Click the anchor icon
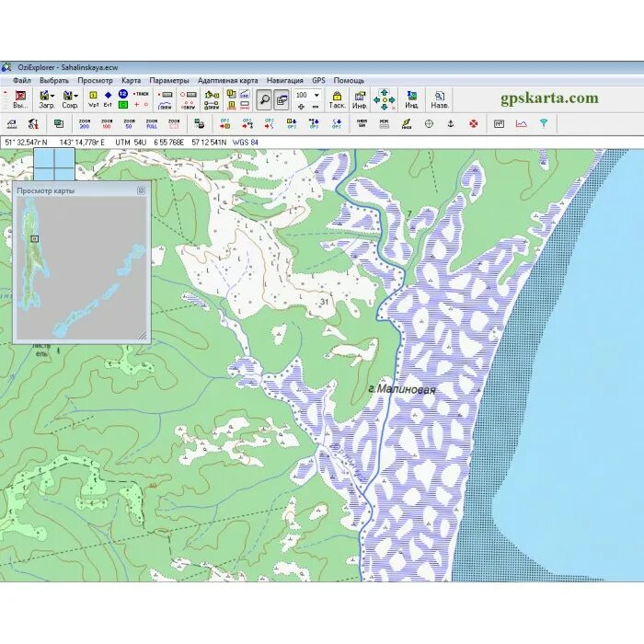The height and width of the screenshot is (644, 644). pyautogui.click(x=451, y=123)
